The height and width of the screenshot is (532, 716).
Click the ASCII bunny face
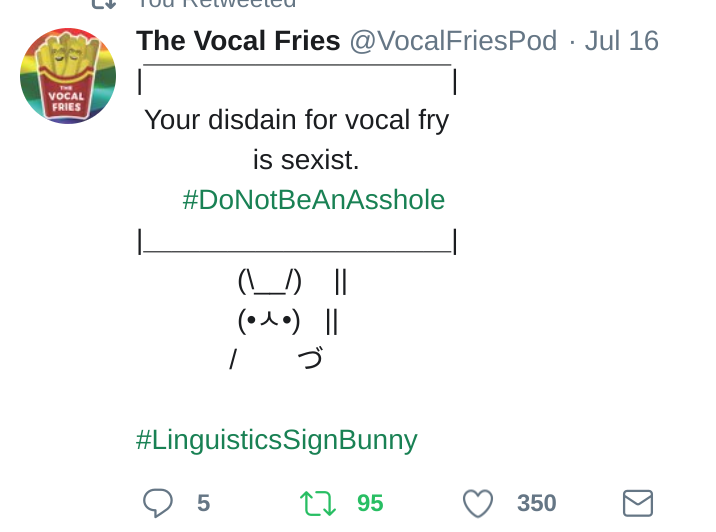tap(269, 321)
